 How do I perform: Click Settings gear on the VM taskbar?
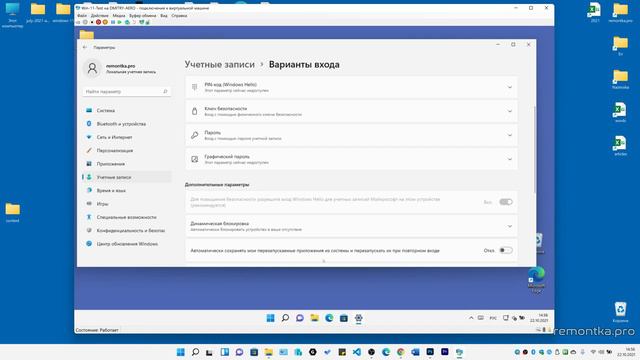pyautogui.click(x=358, y=318)
